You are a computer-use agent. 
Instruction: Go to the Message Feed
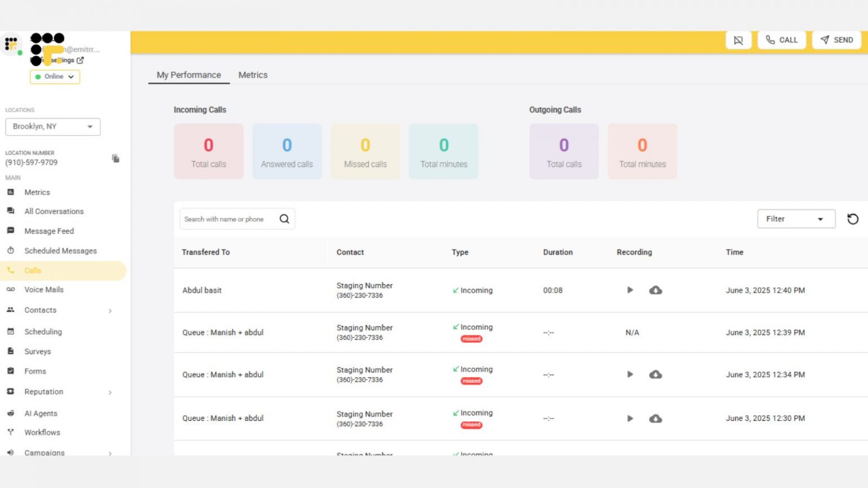point(49,230)
